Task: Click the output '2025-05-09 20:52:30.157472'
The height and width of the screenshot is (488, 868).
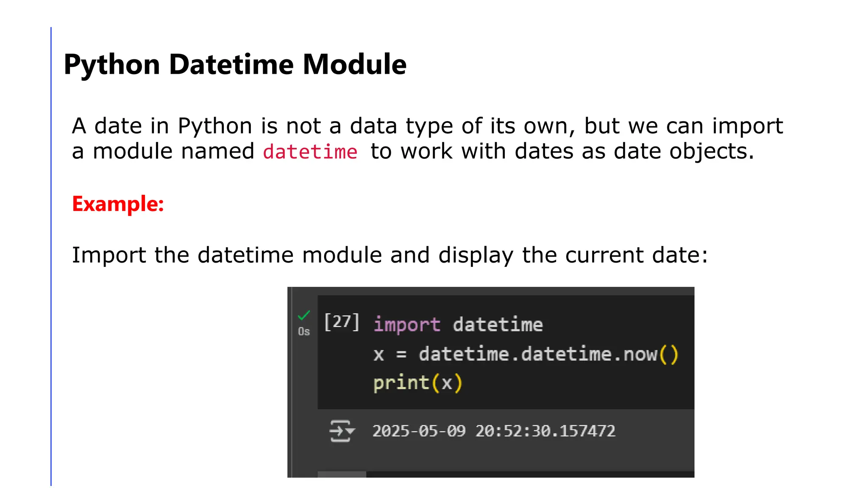Action: pos(494,431)
